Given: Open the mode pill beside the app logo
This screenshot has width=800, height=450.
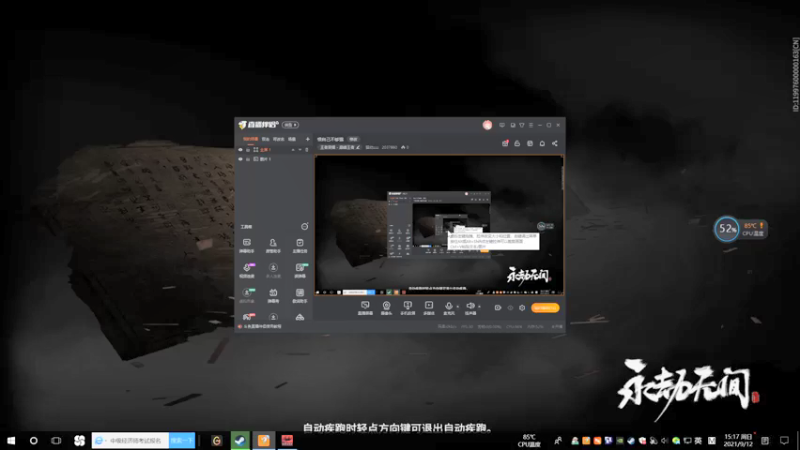Looking at the screenshot, I should click(290, 125).
